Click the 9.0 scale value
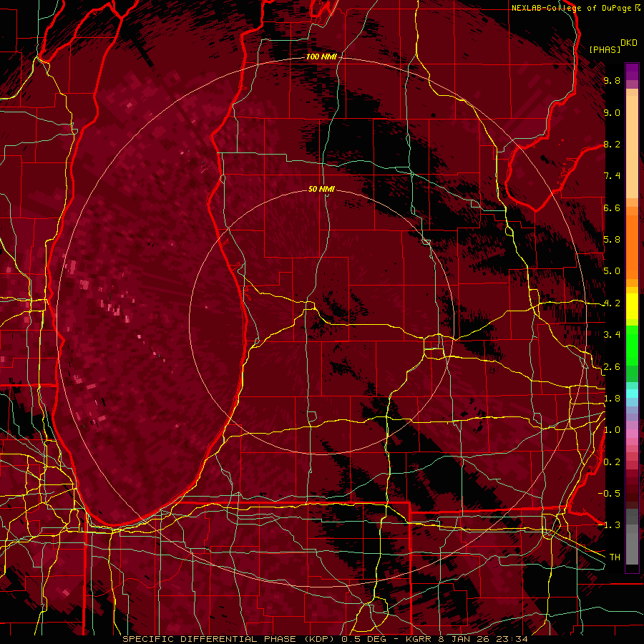This screenshot has width=644, height=644. tap(612, 112)
